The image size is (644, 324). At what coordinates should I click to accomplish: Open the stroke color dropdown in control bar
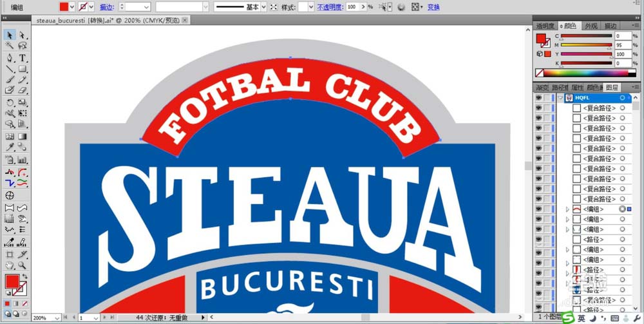click(x=91, y=7)
